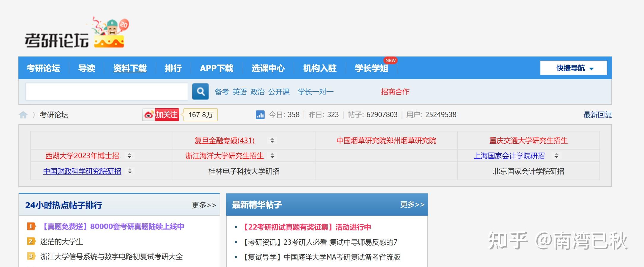This screenshot has width=644, height=267.
Task: Open 西湖大学2023年博士招 link
Action: [82, 156]
